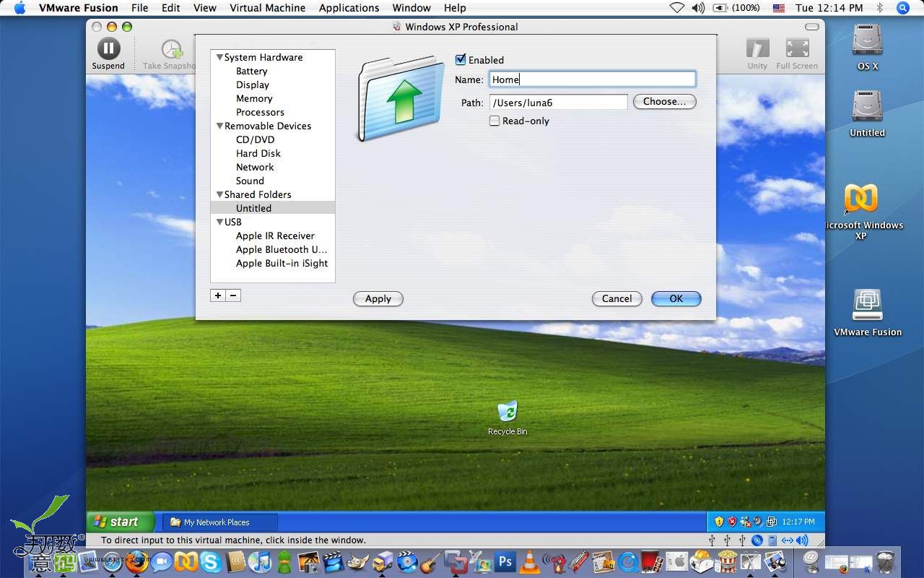
Task: Click the minus button to remove a device
Action: (x=233, y=296)
